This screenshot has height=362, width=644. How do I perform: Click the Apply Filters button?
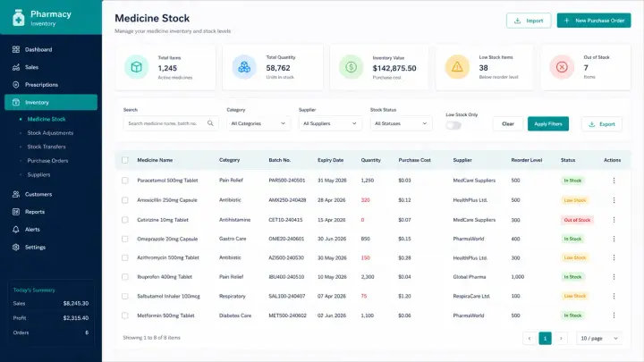[548, 124]
